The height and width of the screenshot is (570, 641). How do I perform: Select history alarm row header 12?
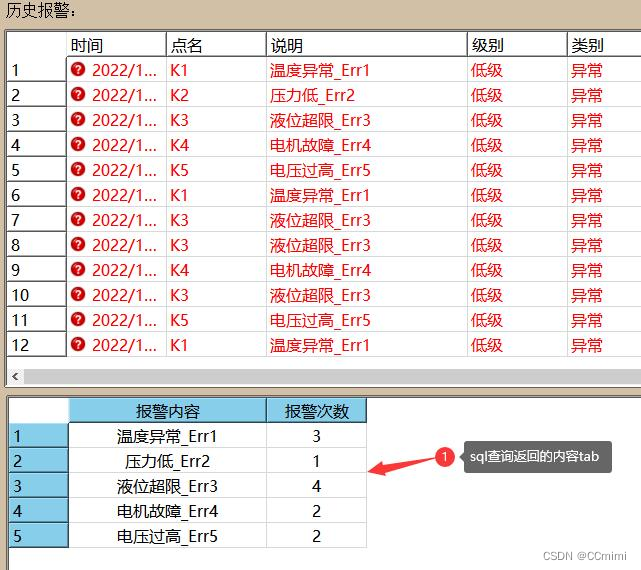point(36,344)
